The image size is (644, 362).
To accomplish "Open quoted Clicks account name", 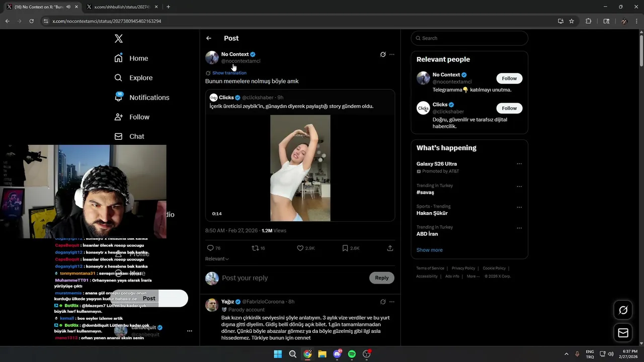I will [x=226, y=98].
